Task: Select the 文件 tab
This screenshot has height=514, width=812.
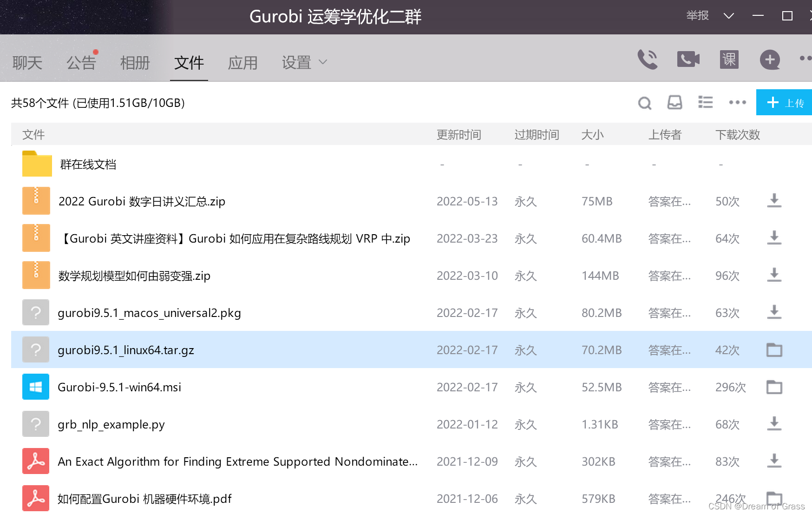Action: 189,63
